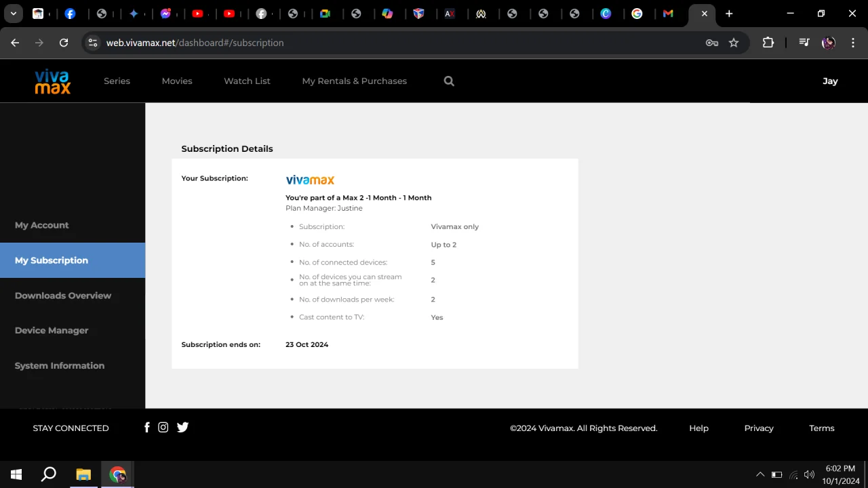Click the vivamax logo in subscription card
Screen dimensions: 868x488
310,180
